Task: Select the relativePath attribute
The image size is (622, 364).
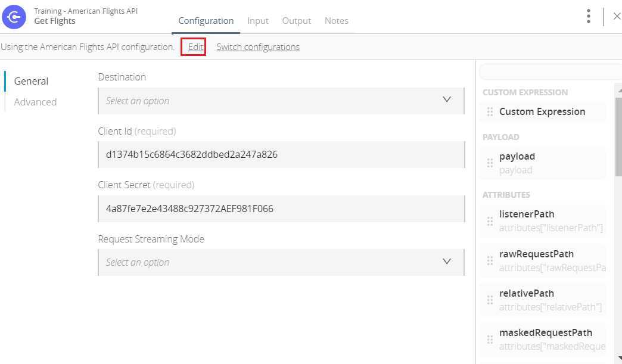Action: click(x=543, y=300)
